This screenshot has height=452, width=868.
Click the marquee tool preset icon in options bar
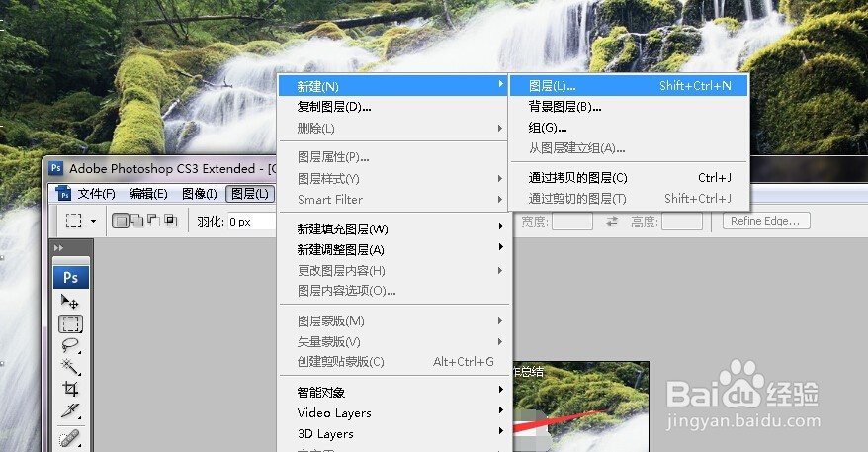click(73, 221)
